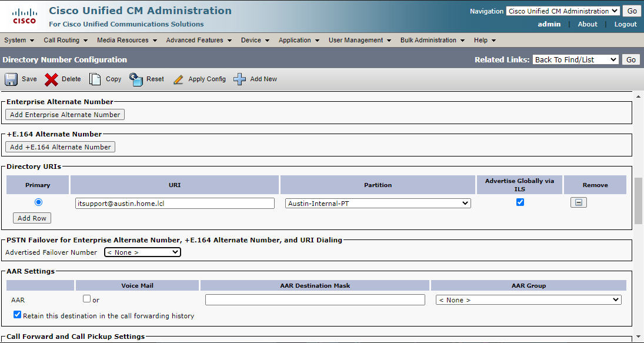Click the AAR Destination Mask input field
The width and height of the screenshot is (644, 343).
coord(315,300)
